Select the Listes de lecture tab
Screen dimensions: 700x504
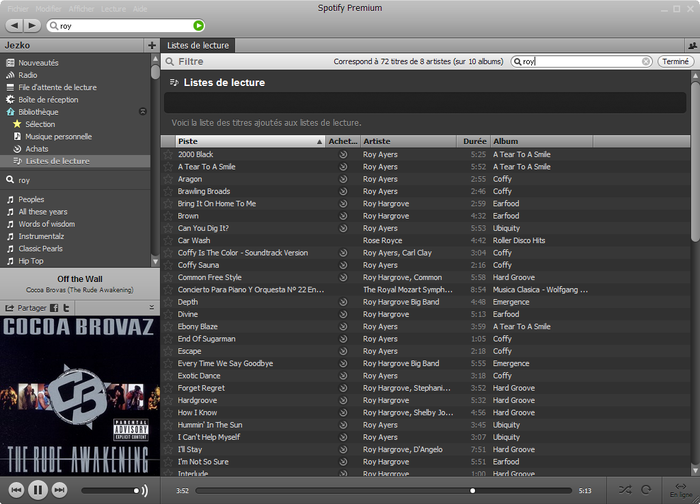coord(198,46)
